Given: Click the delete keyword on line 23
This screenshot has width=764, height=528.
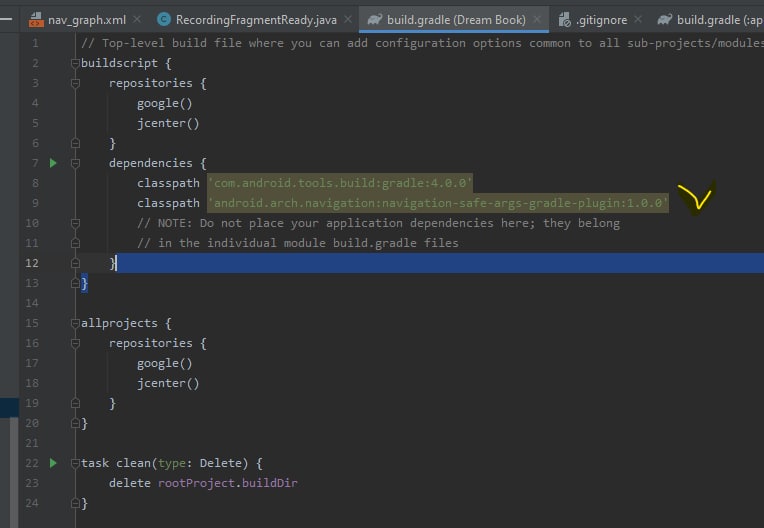Looking at the screenshot, I should point(130,483).
